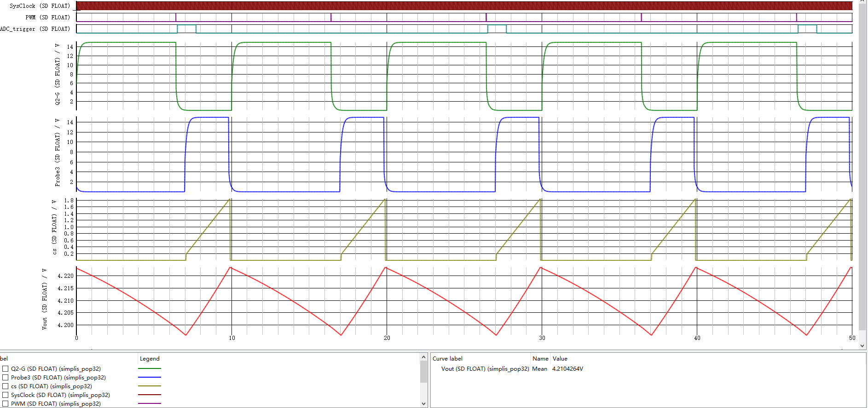Check the Probe3 (SD FLOAT) curve checkbox
This screenshot has height=408, width=868.
6,378
